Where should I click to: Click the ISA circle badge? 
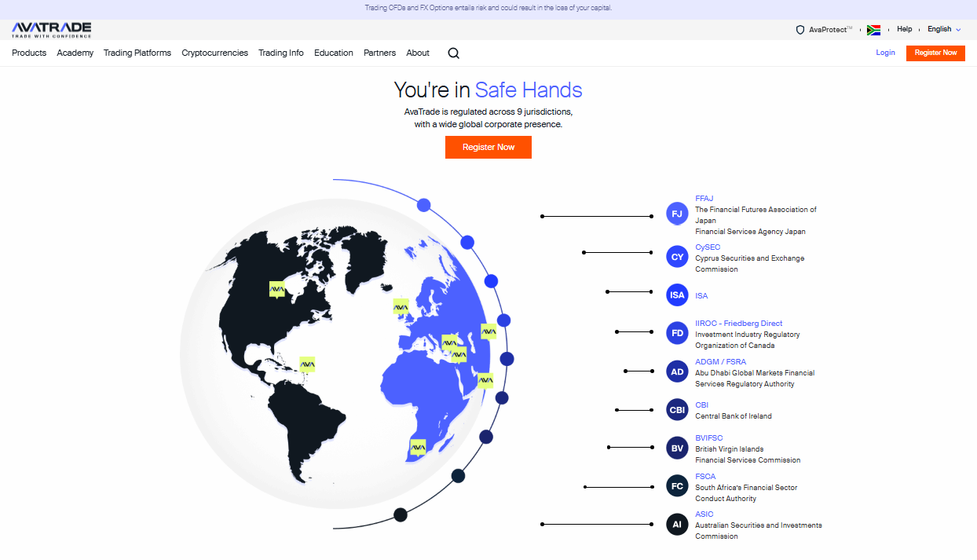pyautogui.click(x=677, y=295)
